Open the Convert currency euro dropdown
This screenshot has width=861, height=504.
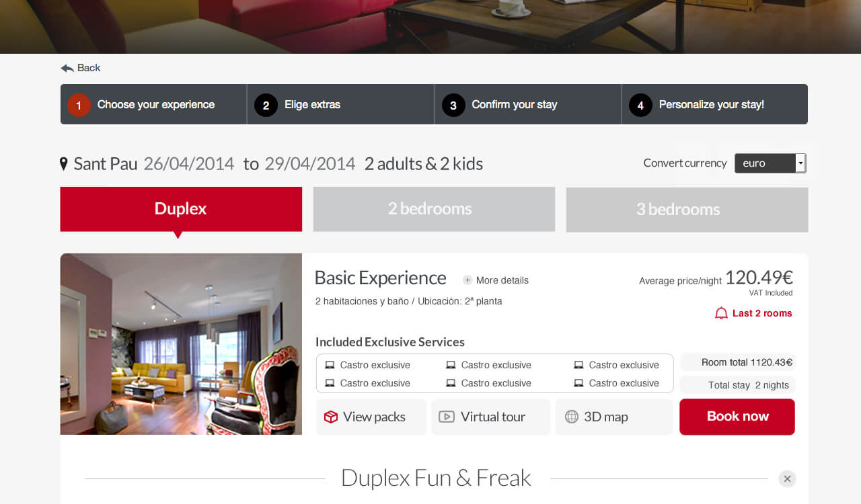770,163
